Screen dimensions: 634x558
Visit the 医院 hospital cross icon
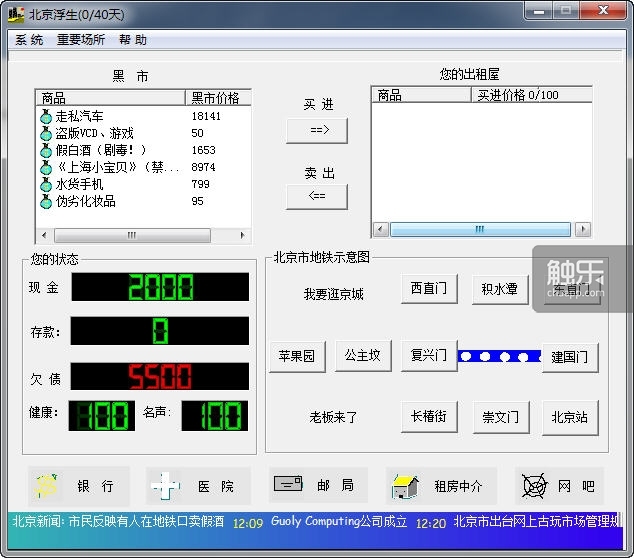[x=165, y=486]
